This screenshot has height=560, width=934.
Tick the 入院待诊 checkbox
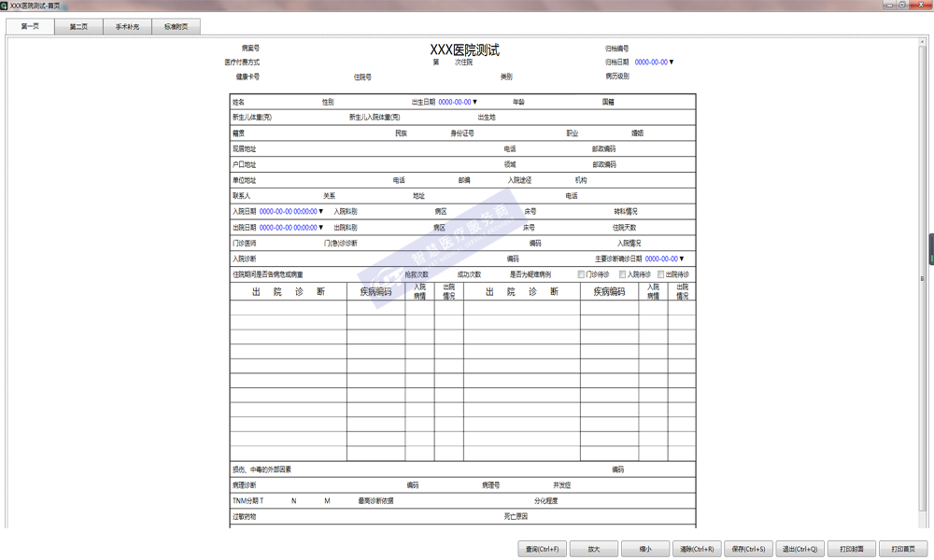point(622,274)
